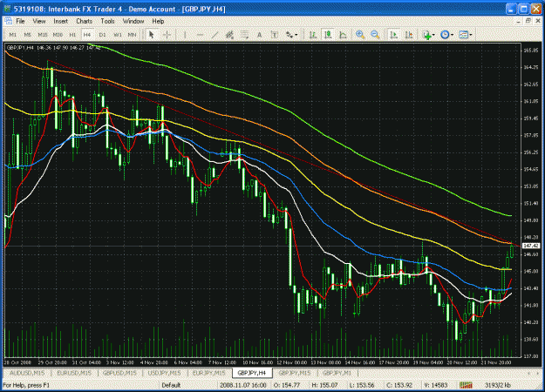Switch to the GBPUSD,M15 chart tab
Screen dimensions: 545x392
pos(119,373)
